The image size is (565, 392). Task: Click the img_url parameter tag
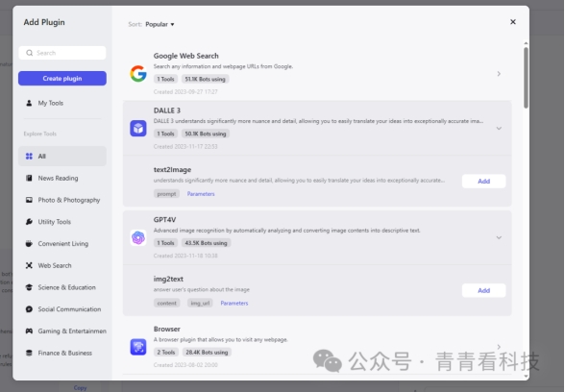click(200, 303)
